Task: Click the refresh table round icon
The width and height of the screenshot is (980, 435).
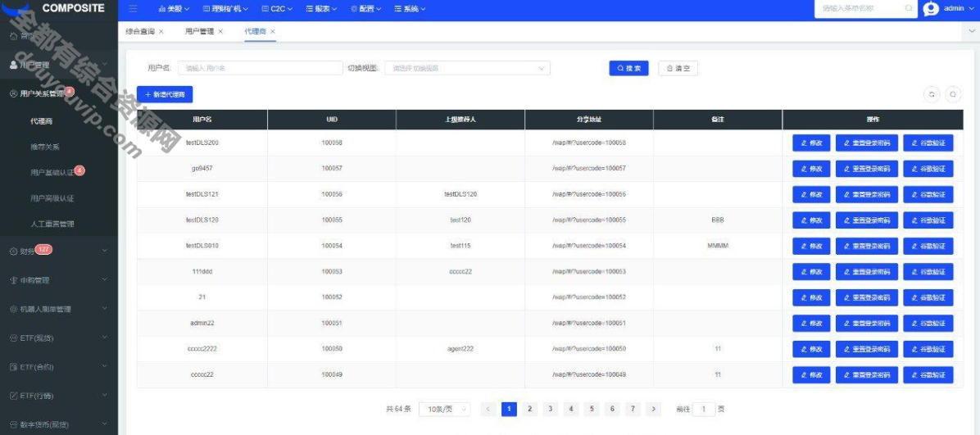Action: coord(932,94)
